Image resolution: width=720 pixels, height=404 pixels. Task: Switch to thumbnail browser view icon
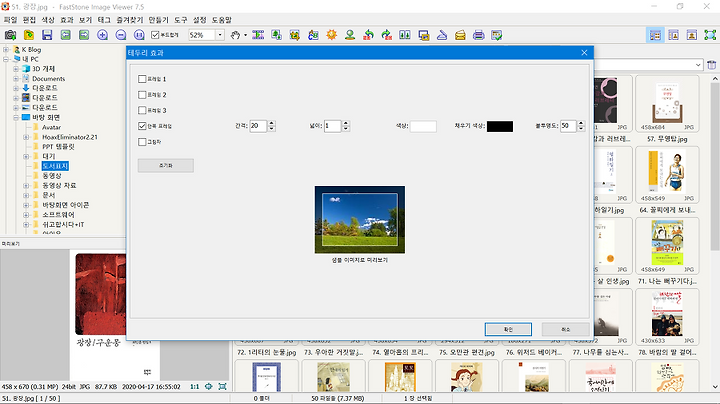655,35
